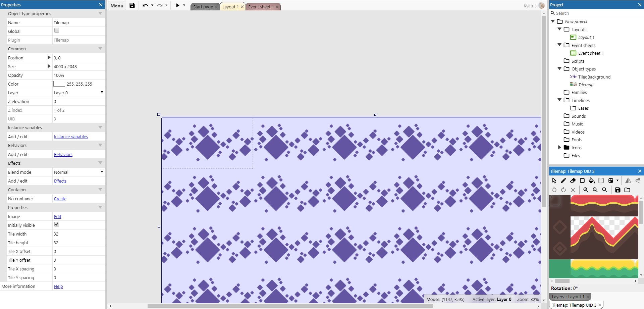The height and width of the screenshot is (309, 644).
Task: Load tilemap data with folder icon
Action: (x=627, y=190)
